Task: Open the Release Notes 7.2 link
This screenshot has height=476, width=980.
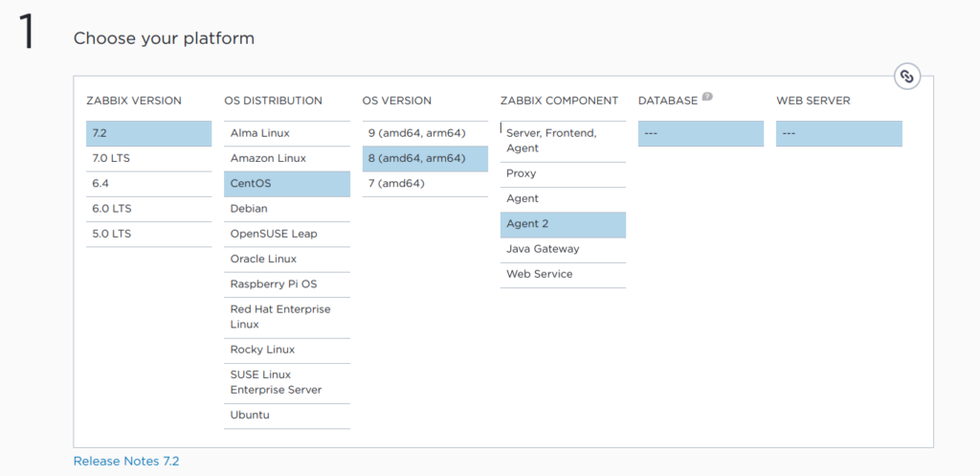Action: coord(126,462)
